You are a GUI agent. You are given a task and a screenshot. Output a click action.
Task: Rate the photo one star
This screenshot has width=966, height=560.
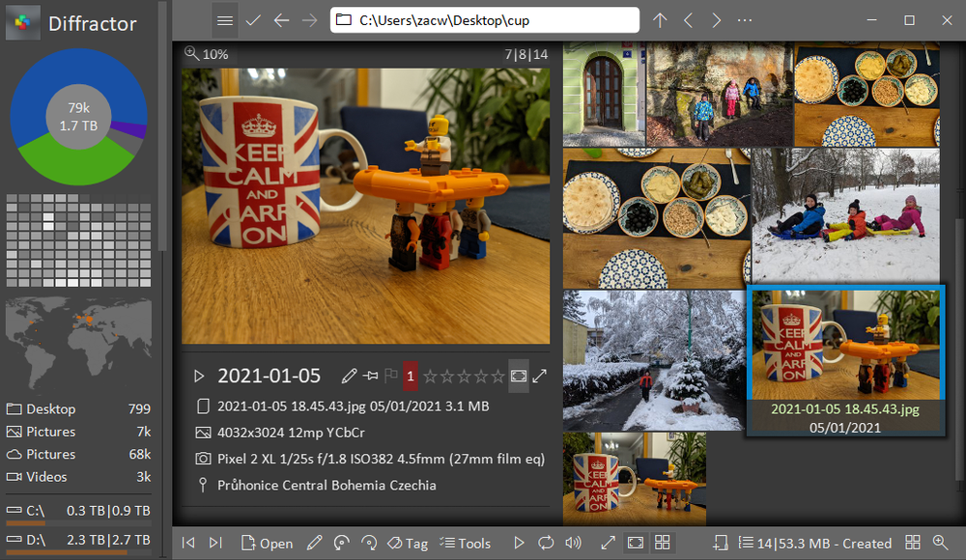coord(430,377)
